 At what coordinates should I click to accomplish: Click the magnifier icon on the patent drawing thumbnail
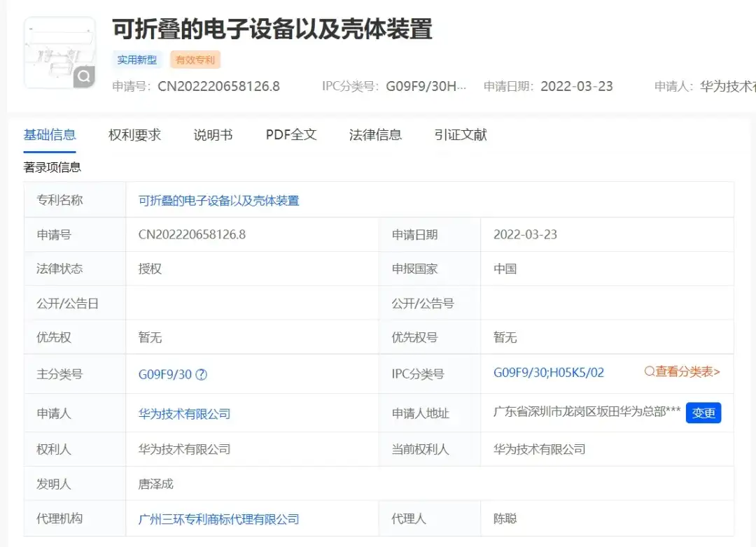84,76
